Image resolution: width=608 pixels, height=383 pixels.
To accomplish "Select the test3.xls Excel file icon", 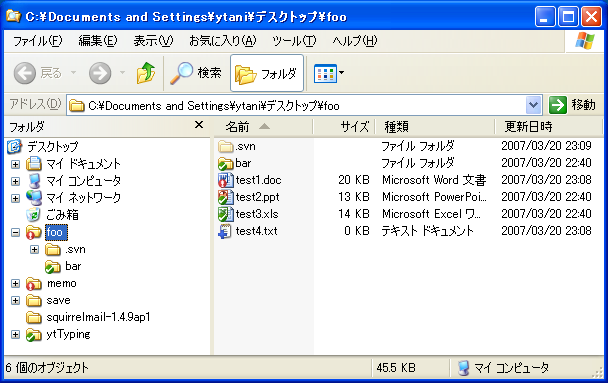I will 226,214.
